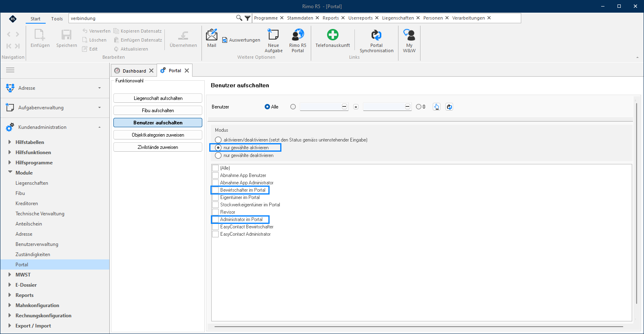Click the refresh icon beside Benutzer filter
Screen dimensions: 644x334
(449, 107)
